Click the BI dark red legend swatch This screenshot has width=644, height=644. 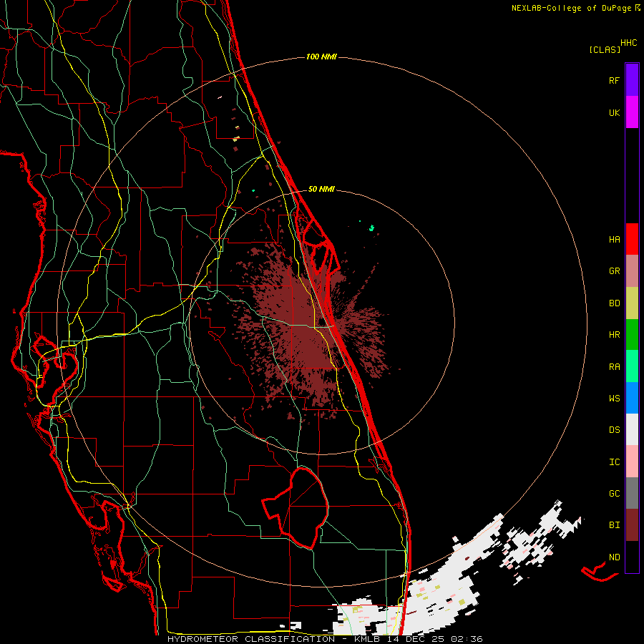pos(632,525)
